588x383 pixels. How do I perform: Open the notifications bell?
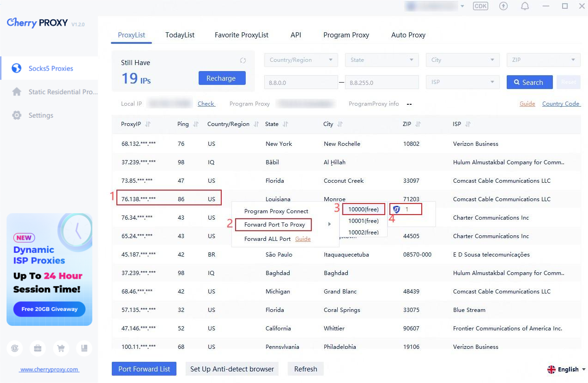click(x=525, y=6)
